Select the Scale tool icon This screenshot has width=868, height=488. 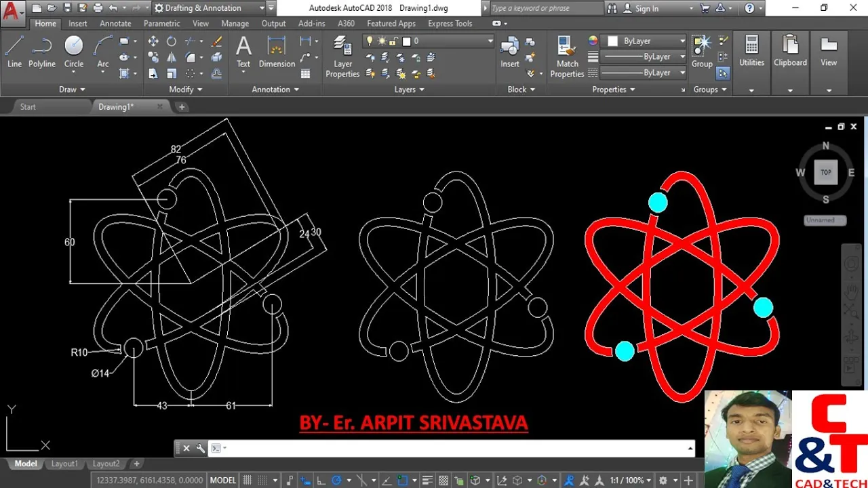click(x=172, y=74)
